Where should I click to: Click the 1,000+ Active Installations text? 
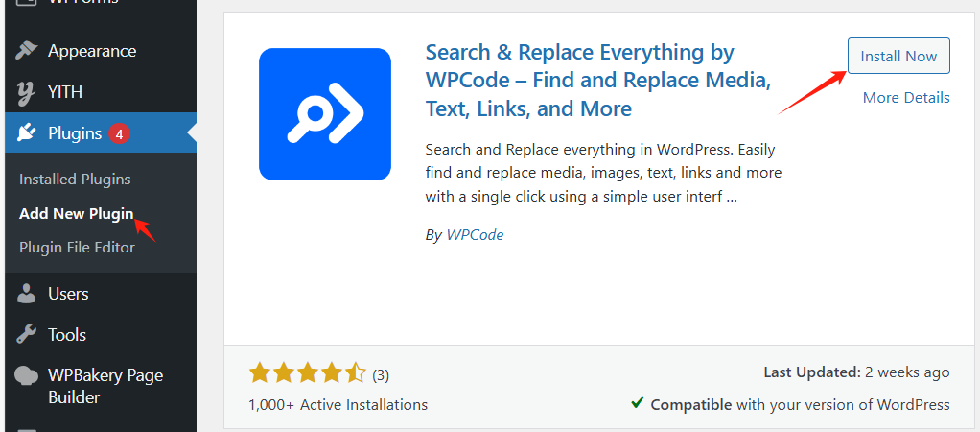(x=338, y=404)
